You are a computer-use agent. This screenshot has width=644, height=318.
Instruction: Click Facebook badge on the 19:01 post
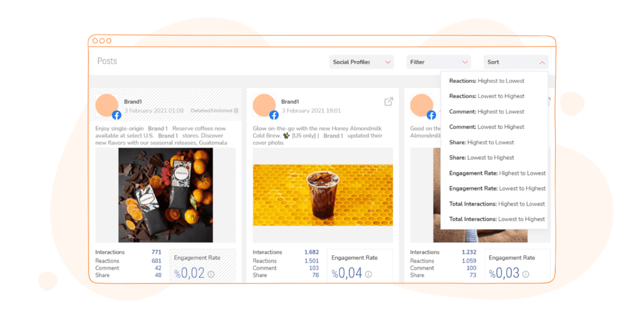[274, 115]
